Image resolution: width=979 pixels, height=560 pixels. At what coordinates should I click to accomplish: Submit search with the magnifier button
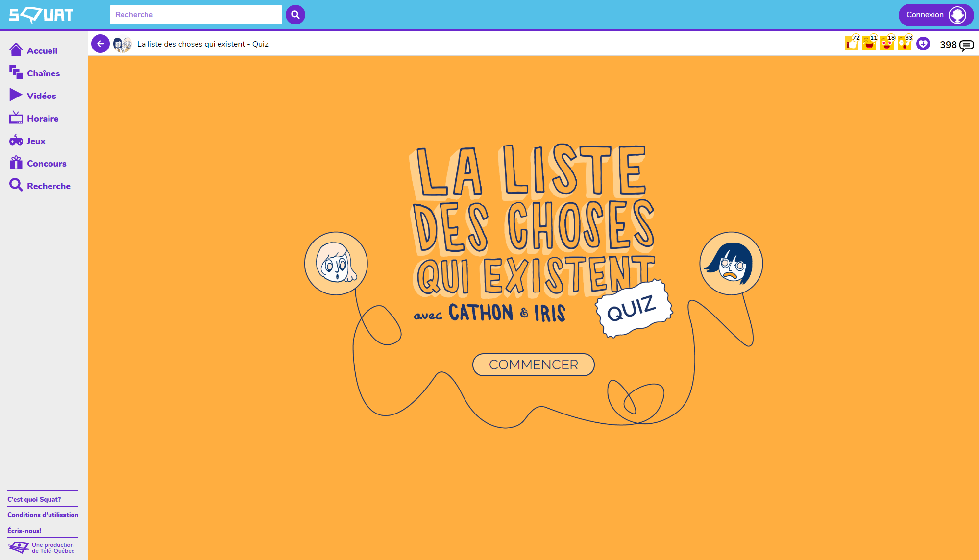coord(295,15)
